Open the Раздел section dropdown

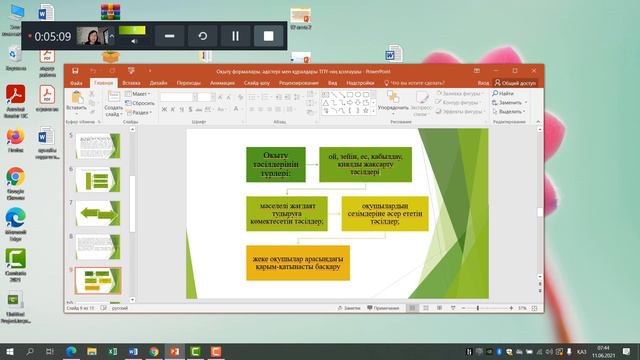(x=139, y=112)
